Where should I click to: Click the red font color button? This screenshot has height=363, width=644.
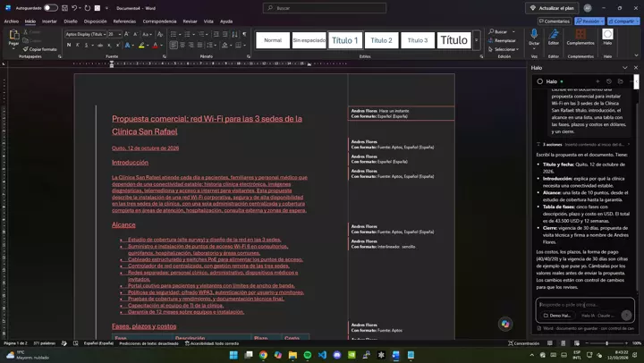[x=156, y=46]
